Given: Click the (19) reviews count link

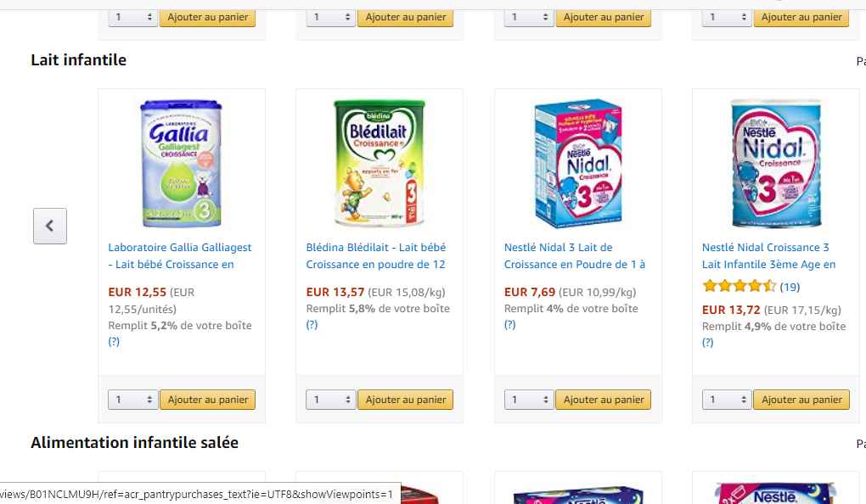Looking at the screenshot, I should (790, 287).
